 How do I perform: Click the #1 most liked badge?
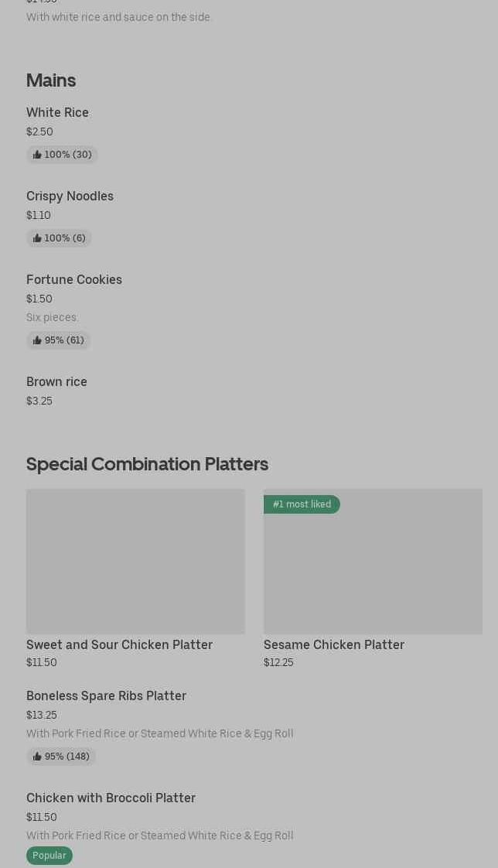coord(302,504)
